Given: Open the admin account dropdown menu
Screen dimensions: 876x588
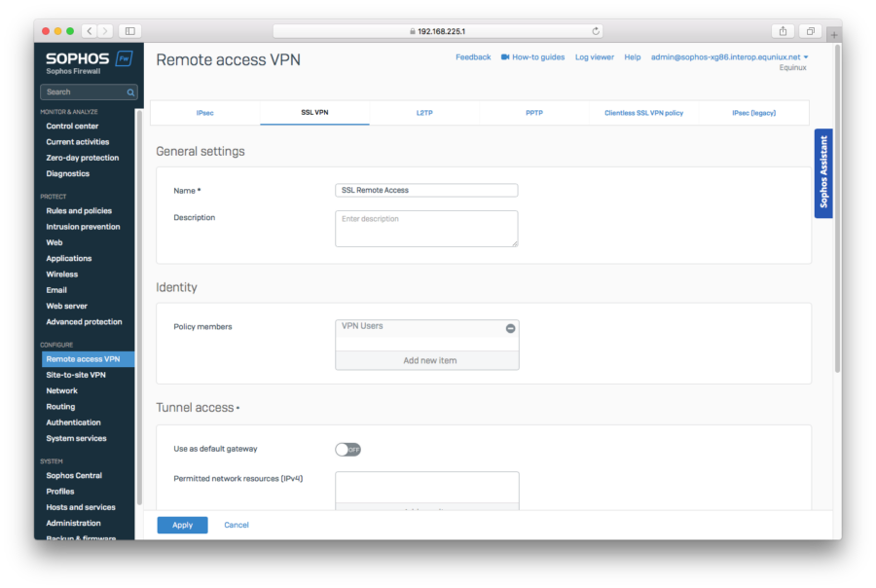Looking at the screenshot, I should [x=805, y=57].
